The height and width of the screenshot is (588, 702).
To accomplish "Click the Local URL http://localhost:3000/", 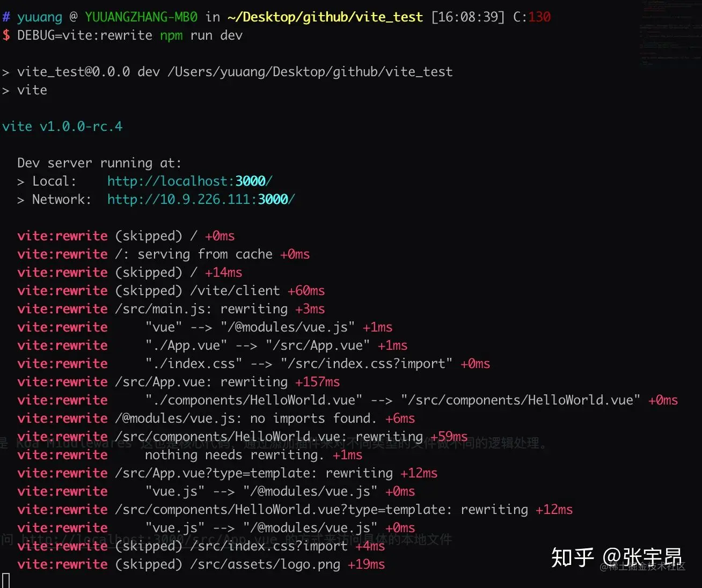I will coord(189,181).
